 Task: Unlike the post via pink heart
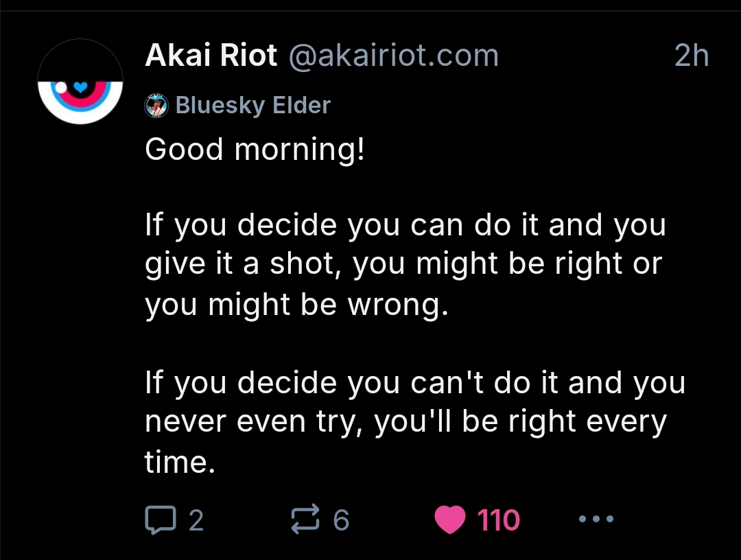tap(450, 520)
